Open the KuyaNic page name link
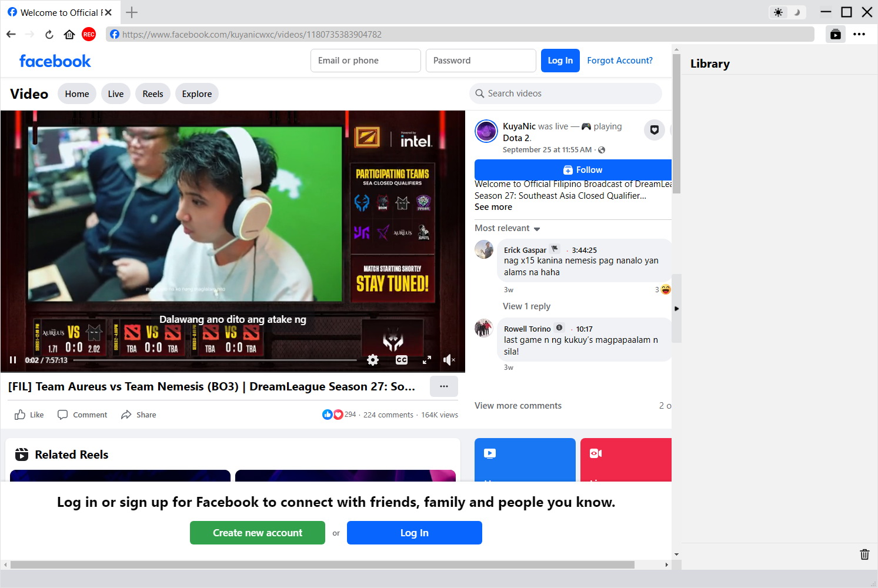 [x=519, y=126]
